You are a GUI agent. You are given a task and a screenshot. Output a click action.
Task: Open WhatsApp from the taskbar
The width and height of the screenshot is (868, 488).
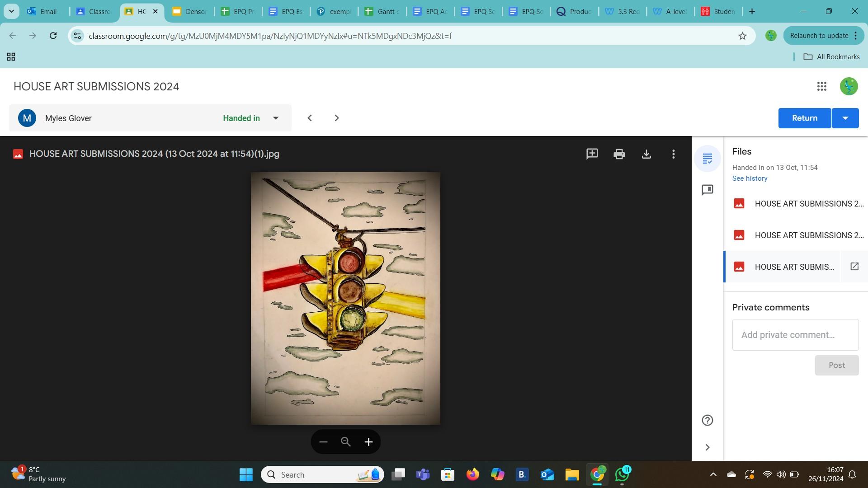click(x=622, y=474)
